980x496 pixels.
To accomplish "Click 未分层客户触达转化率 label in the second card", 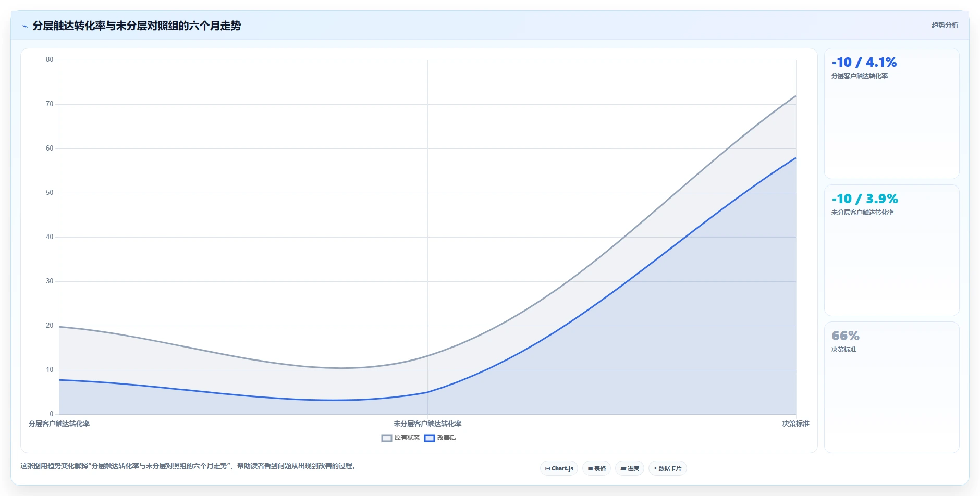I will 862,213.
